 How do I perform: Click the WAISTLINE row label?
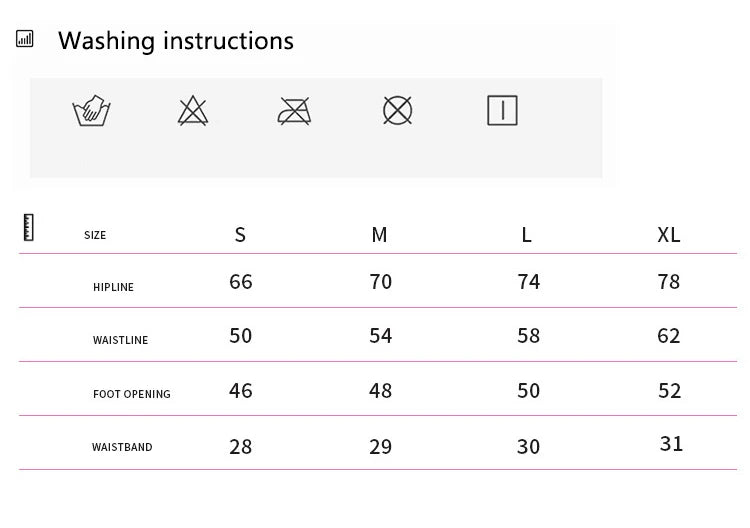[x=120, y=341]
